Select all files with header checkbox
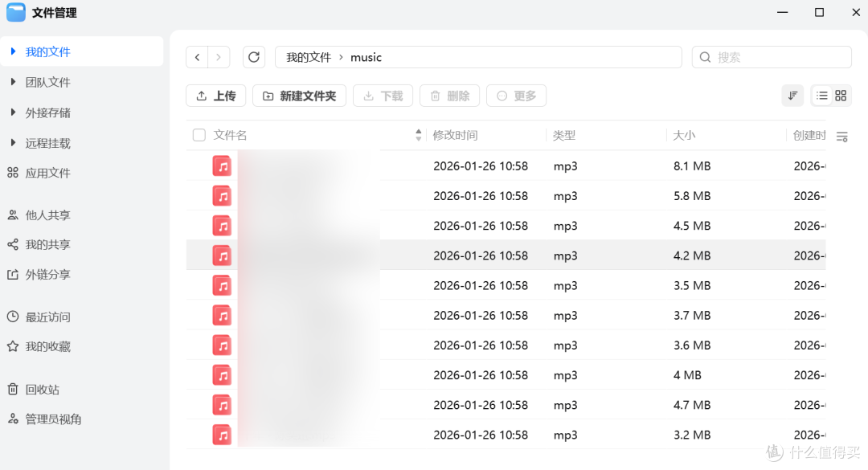868x470 pixels. 199,135
